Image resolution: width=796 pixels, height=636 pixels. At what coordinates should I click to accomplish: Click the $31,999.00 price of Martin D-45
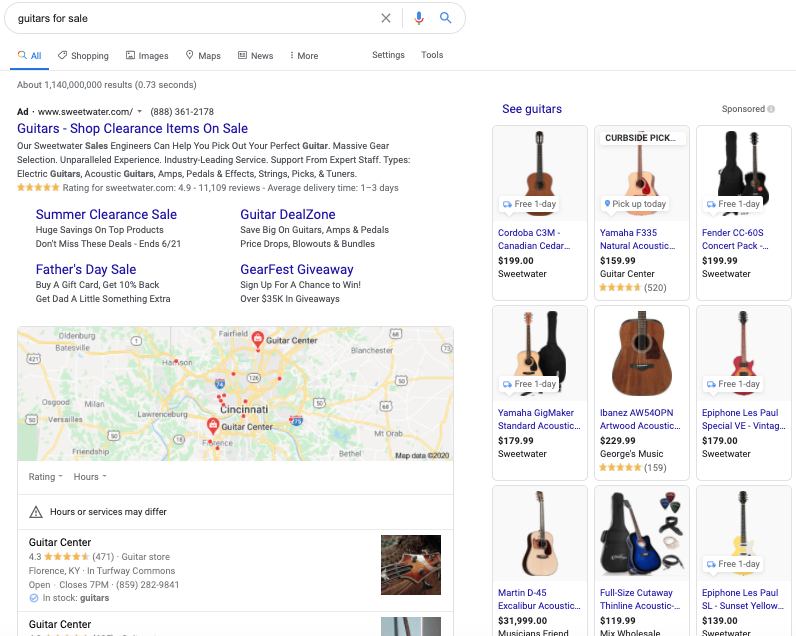(x=522, y=620)
